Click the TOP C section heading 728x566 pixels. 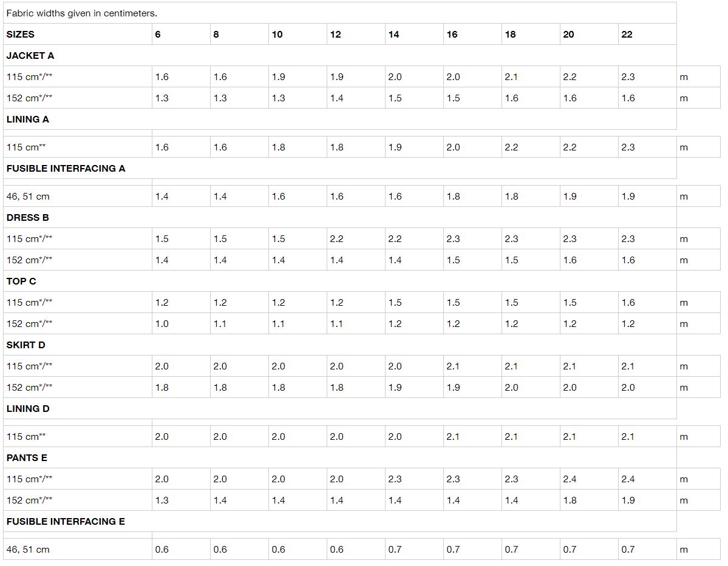[x=21, y=281]
